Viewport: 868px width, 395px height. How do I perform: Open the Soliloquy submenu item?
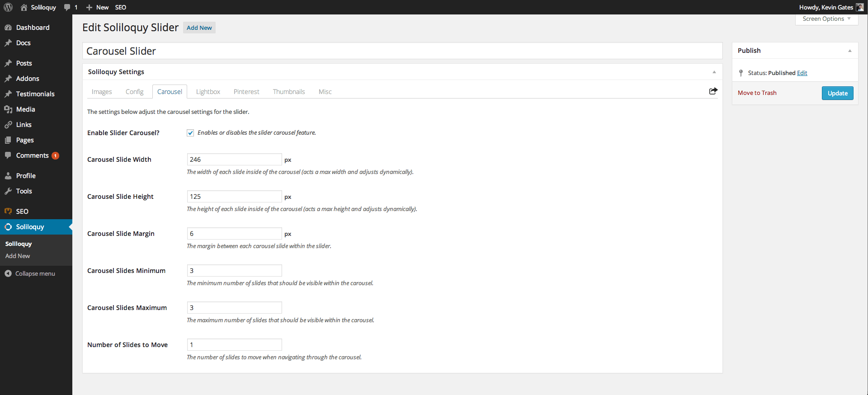coord(19,244)
